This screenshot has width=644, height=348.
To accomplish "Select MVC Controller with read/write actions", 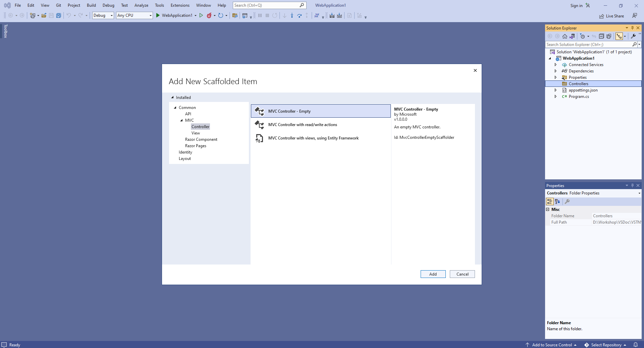I will pyautogui.click(x=303, y=125).
